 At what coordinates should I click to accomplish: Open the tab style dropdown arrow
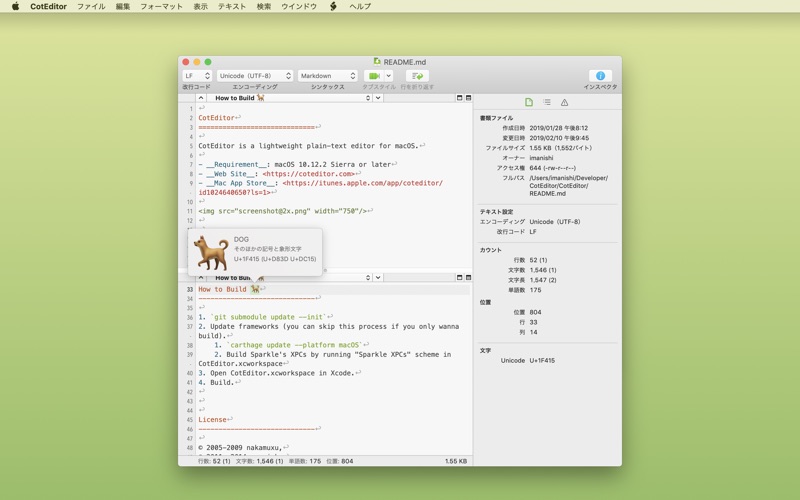click(x=389, y=76)
